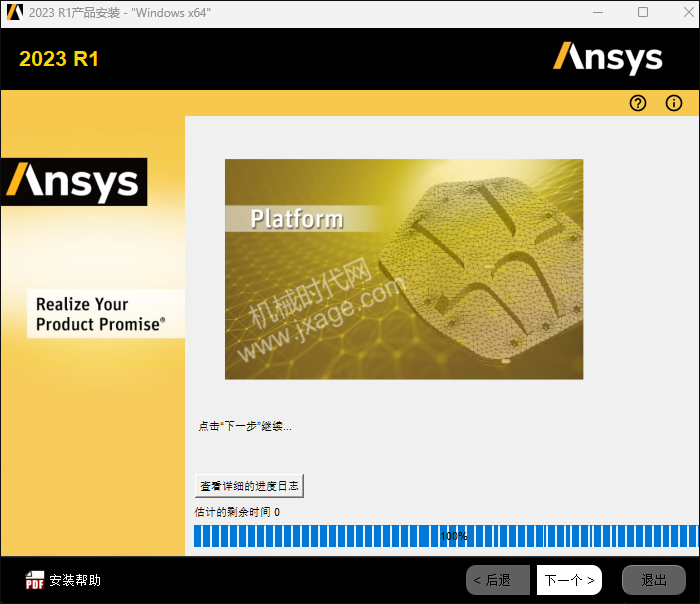700x604 pixels.
Task: Click the 下一个 > next button
Action: click(x=569, y=580)
